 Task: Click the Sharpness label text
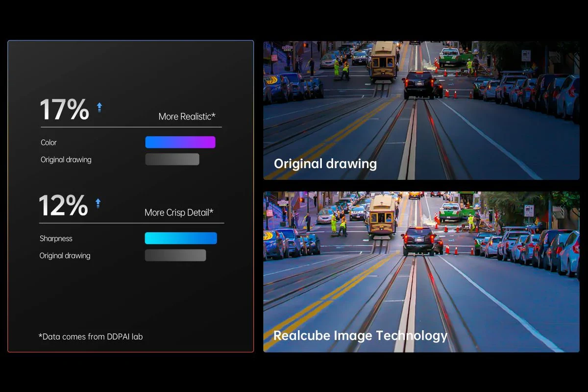(56, 239)
